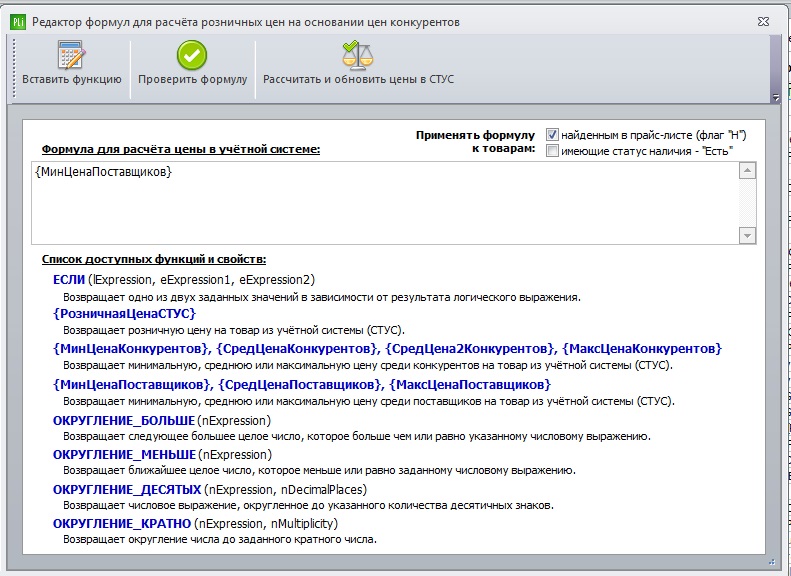Click inside the formula text field
791x576 pixels.
tap(384, 203)
